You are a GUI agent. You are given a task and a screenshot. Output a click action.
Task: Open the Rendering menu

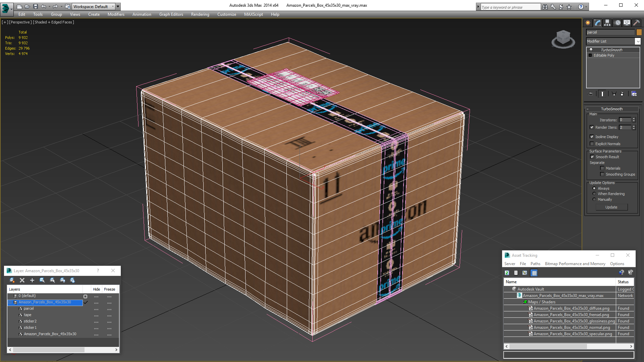[x=200, y=14]
